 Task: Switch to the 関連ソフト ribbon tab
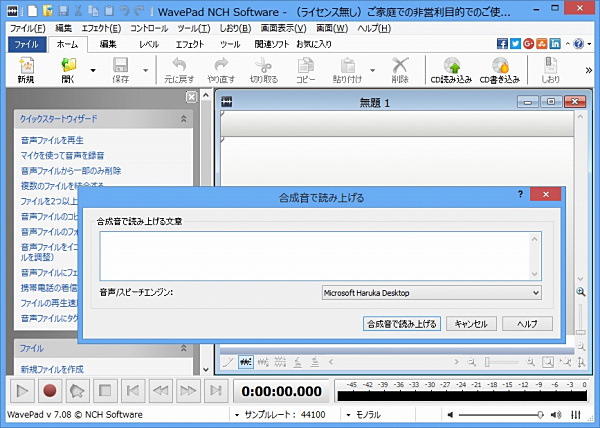pyautogui.click(x=272, y=44)
